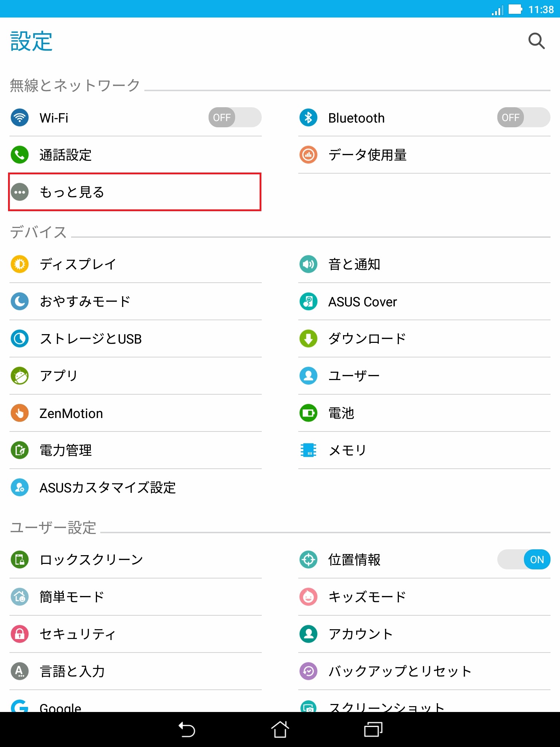560x747 pixels.
Task: Turn off the 位置情報 ON switch
Action: pos(524,560)
